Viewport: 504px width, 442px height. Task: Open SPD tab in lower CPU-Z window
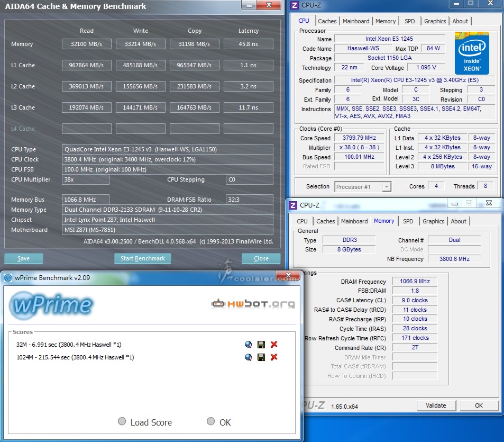(408, 221)
